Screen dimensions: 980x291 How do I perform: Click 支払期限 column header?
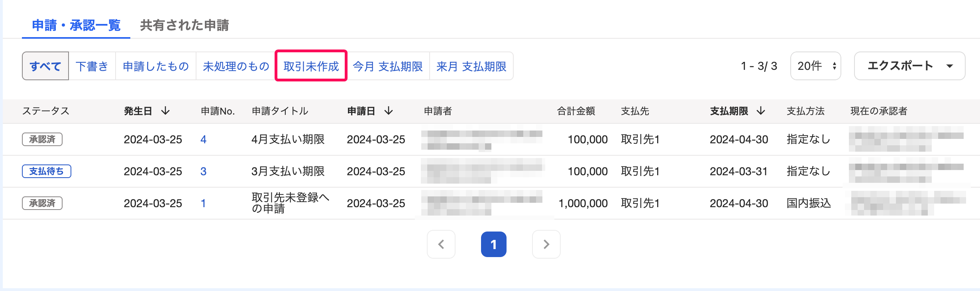click(x=729, y=111)
